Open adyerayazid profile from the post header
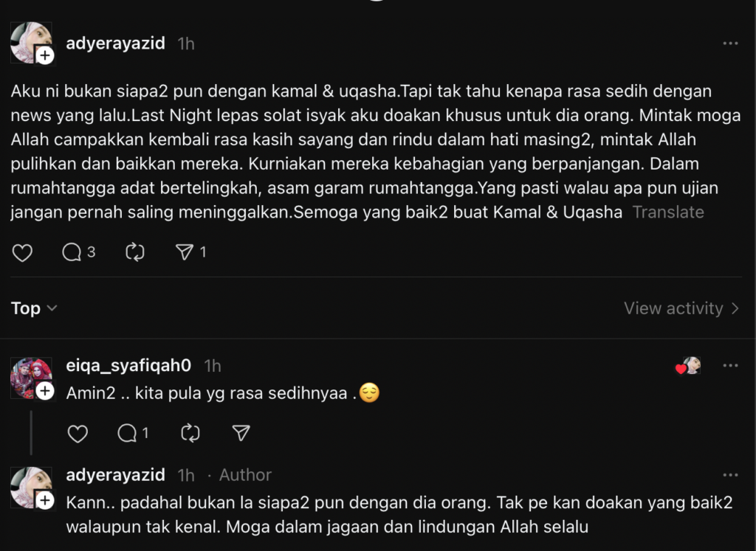 tap(115, 44)
